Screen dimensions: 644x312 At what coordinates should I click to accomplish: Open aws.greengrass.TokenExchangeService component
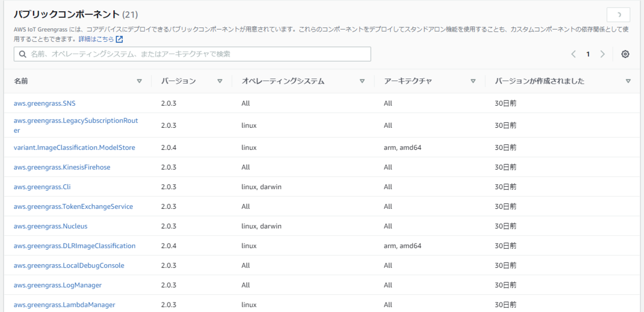(74, 206)
